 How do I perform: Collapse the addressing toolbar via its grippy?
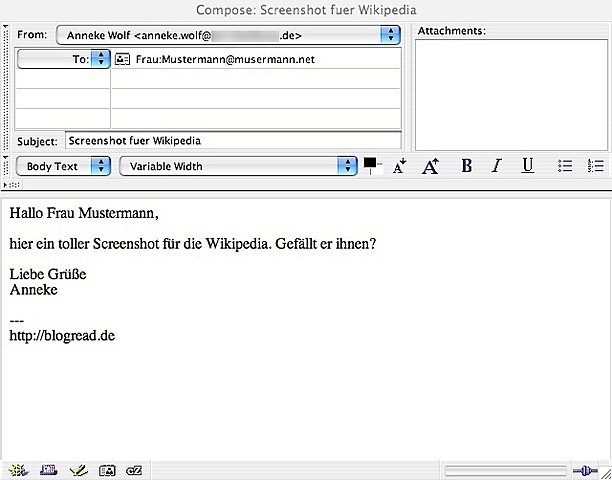coord(5,88)
